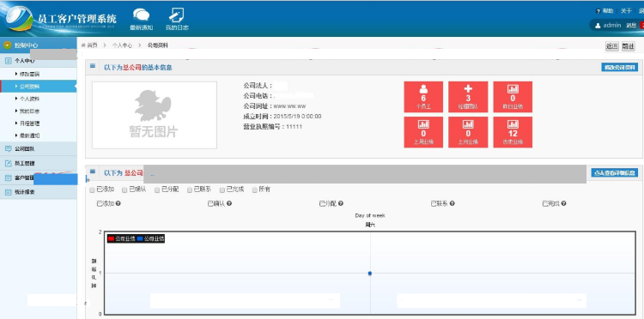Screen dimensions: 644x319
Task: Go to 个人中心 breadcrumb link
Action: 123,45
